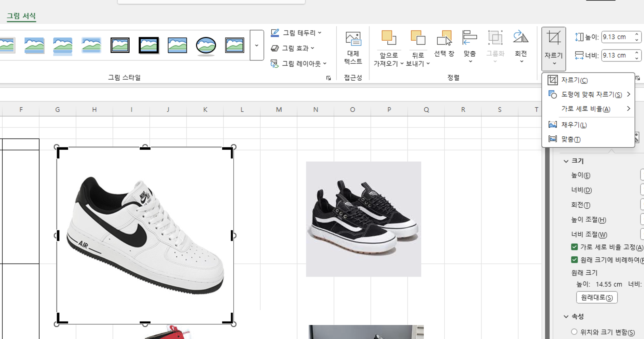Open the 맞춤 alignment menu
This screenshot has width=644, height=339.
[x=470, y=47]
